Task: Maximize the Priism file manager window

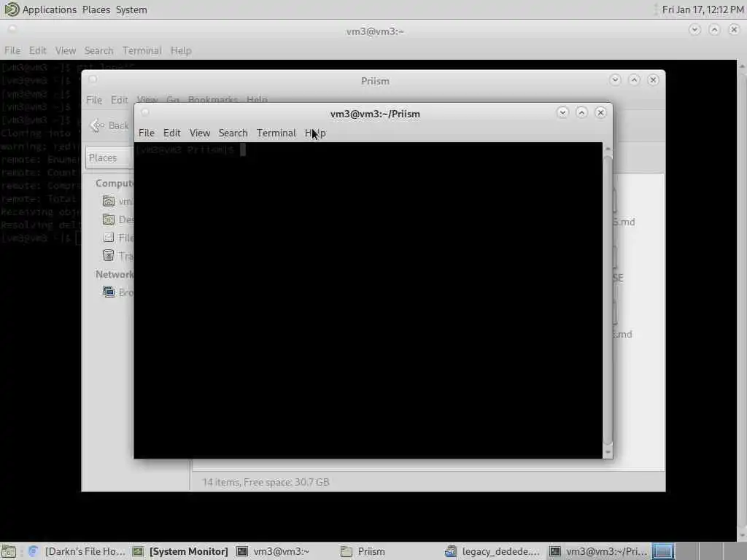Action: pyautogui.click(x=634, y=80)
